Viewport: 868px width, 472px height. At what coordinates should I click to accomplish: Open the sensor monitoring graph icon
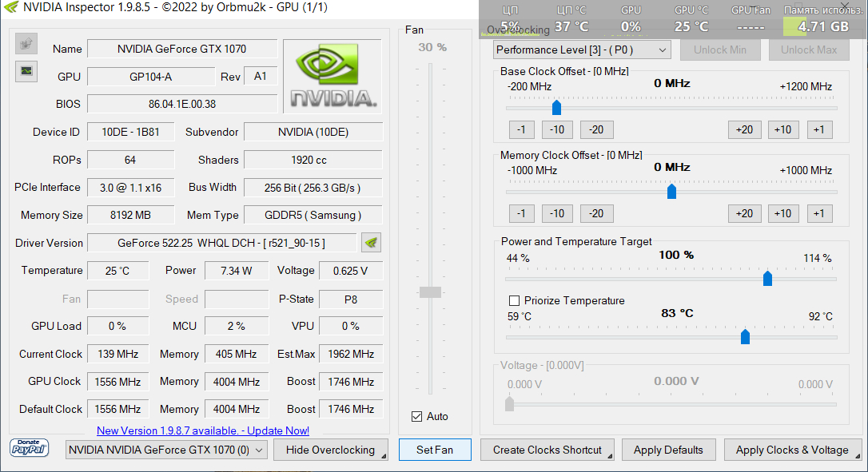tap(26, 71)
